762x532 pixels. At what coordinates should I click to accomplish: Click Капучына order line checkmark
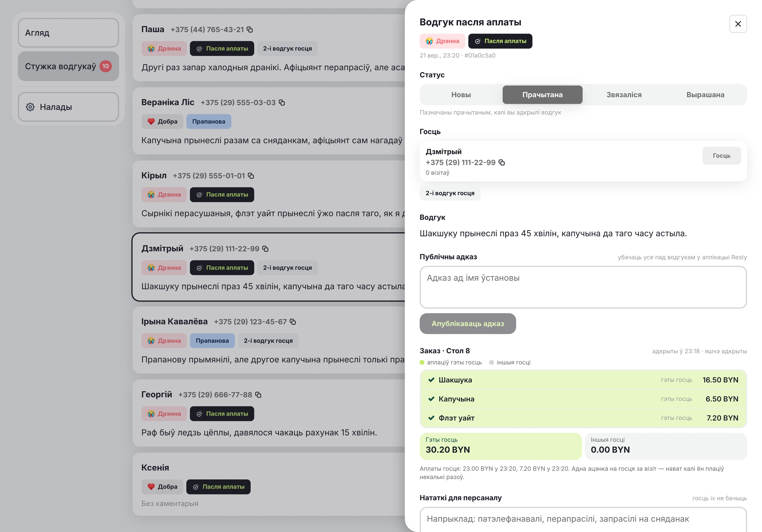click(431, 399)
